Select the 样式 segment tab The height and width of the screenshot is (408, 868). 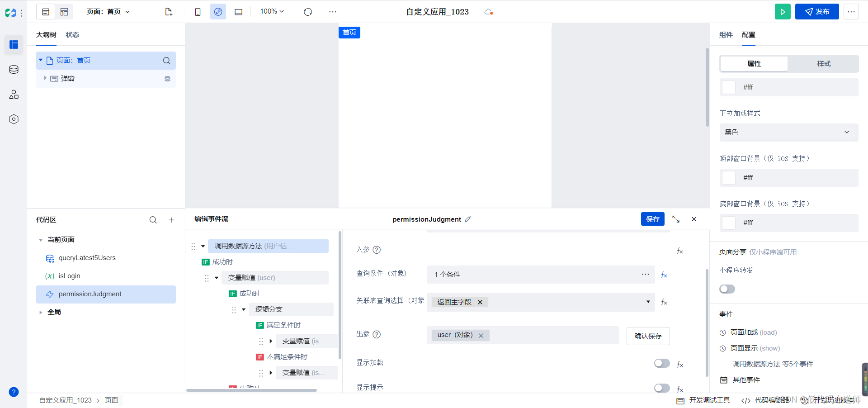point(824,64)
